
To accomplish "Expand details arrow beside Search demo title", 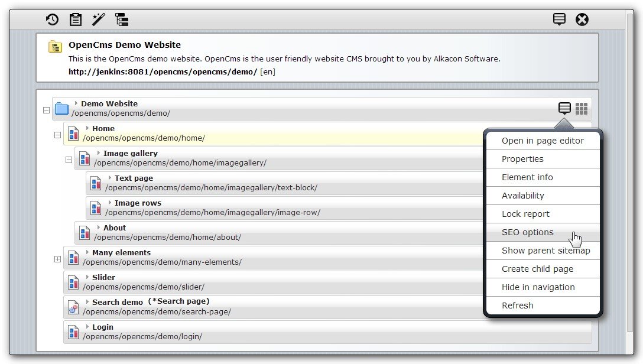I will (x=87, y=302).
